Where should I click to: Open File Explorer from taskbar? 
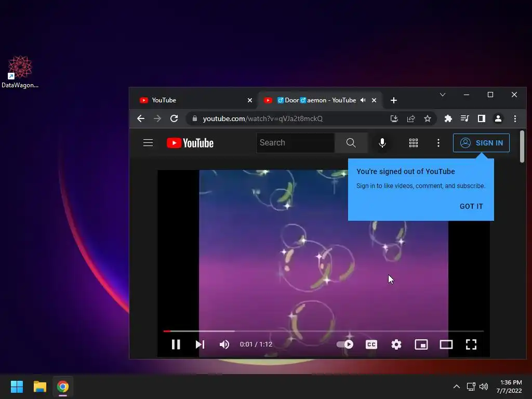click(39, 387)
